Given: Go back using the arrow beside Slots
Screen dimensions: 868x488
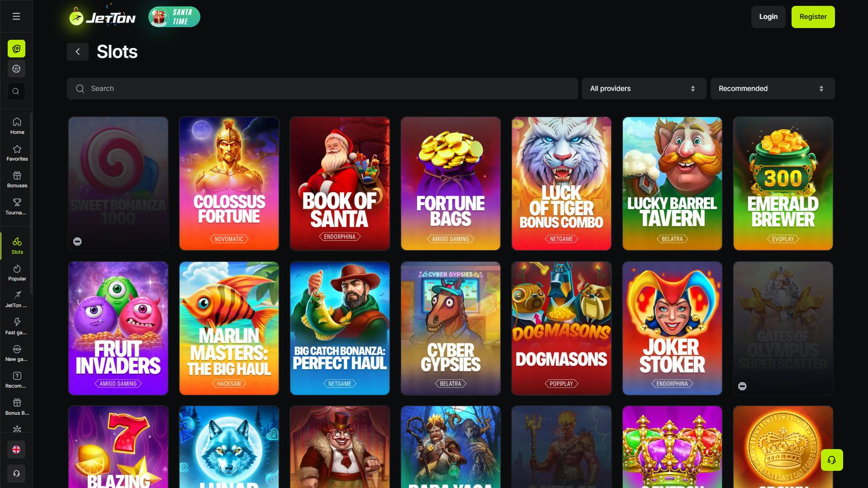Looking at the screenshot, I should tap(78, 52).
